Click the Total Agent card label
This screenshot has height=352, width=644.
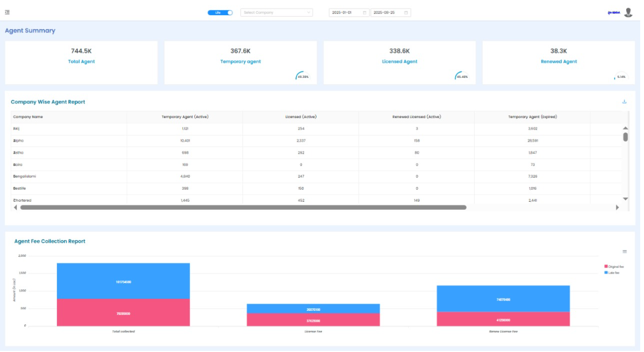pos(81,62)
